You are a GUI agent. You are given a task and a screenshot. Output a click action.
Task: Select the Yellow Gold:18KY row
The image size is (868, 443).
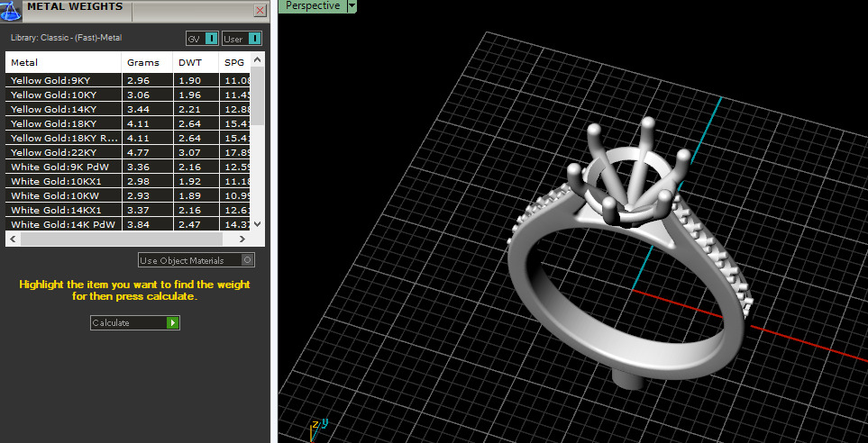(x=128, y=123)
